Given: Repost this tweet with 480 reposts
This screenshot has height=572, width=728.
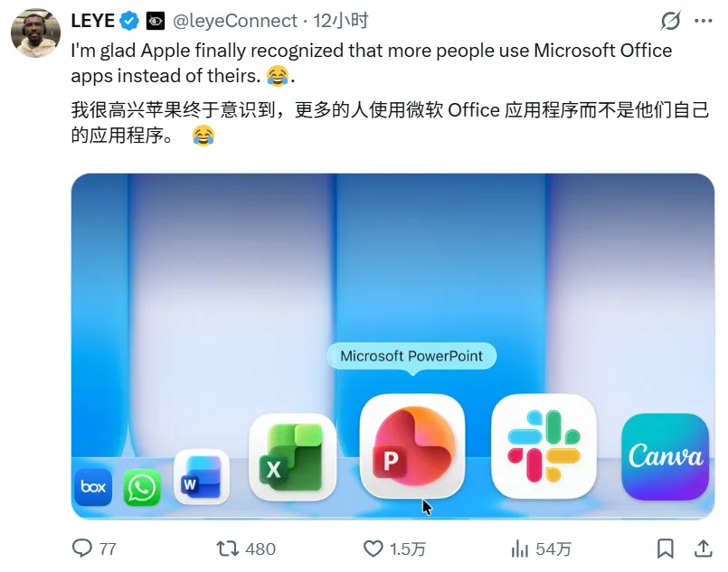Looking at the screenshot, I should pos(228,549).
